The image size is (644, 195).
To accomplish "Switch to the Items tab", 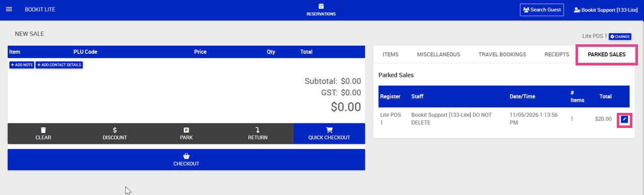I will pos(390,54).
